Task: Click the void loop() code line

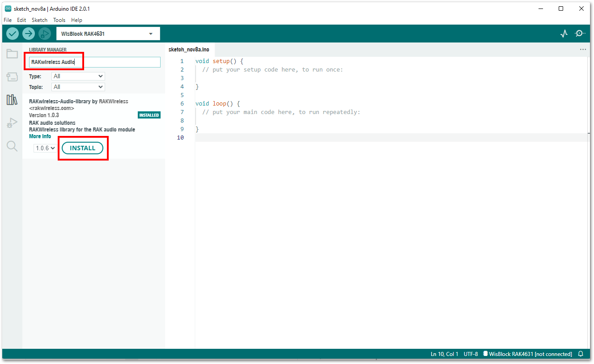Action: [218, 104]
